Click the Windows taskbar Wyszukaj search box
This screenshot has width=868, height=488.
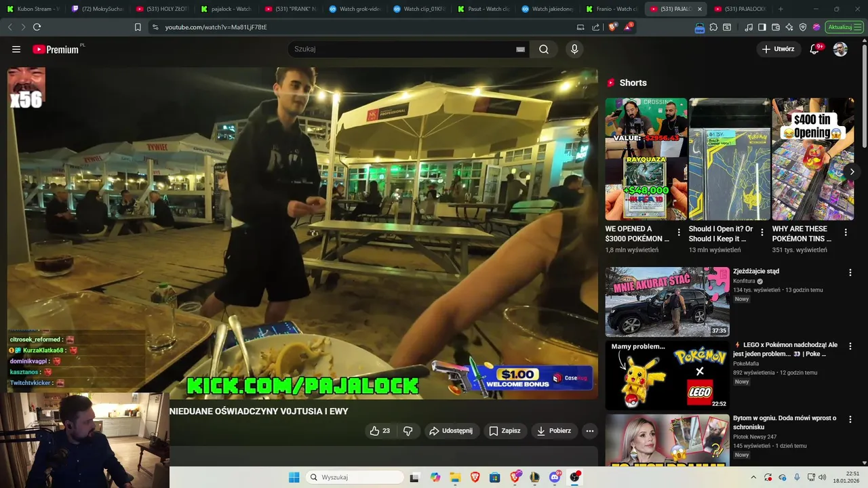[x=353, y=477]
